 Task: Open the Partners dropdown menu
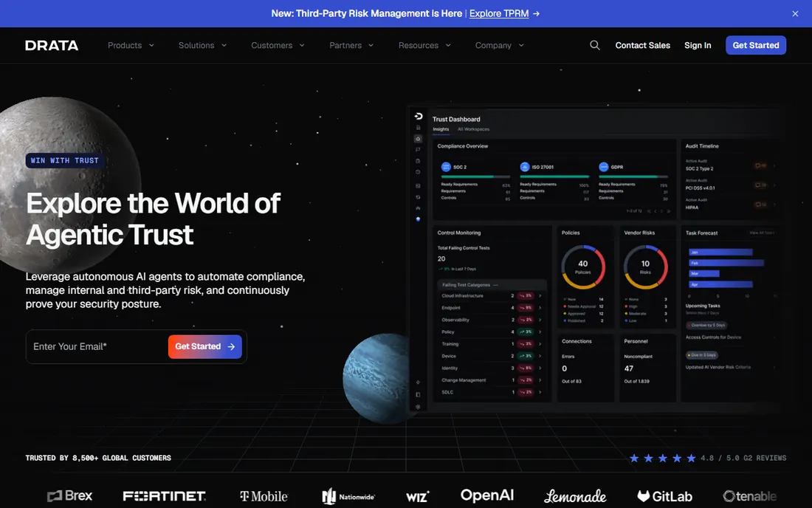coord(351,46)
